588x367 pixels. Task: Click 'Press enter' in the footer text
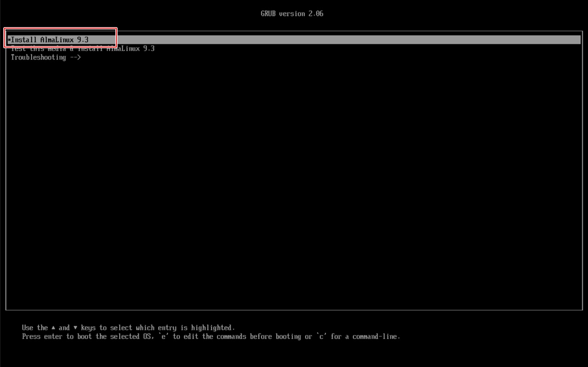tap(42, 336)
